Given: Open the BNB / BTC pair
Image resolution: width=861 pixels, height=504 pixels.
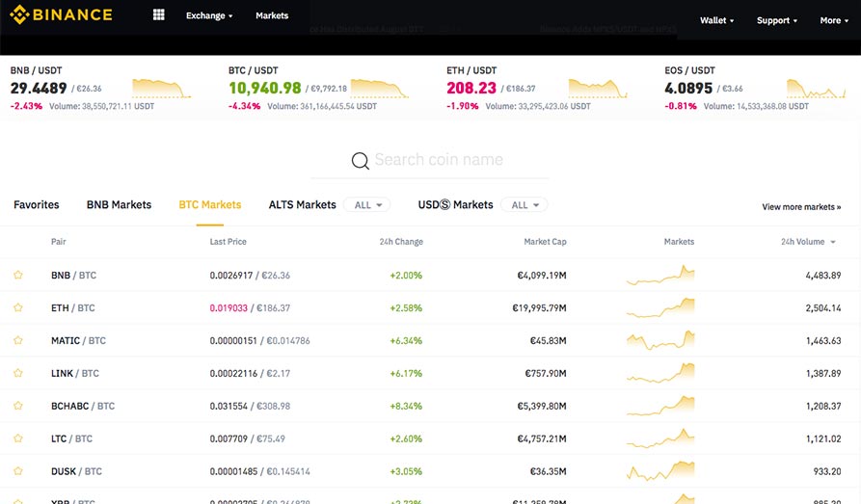Looking at the screenshot, I should point(73,275).
